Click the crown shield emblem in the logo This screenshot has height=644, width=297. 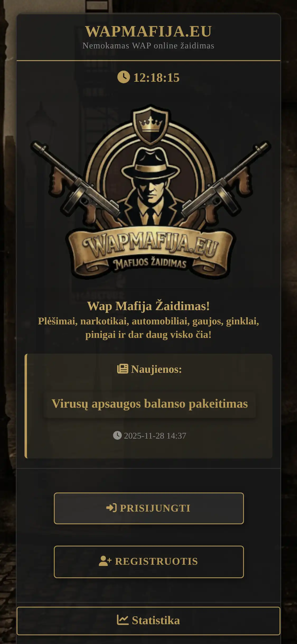point(150,125)
